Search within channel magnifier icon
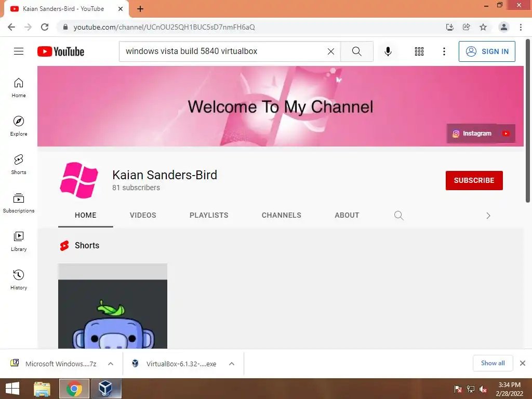This screenshot has width=532, height=399. [398, 216]
